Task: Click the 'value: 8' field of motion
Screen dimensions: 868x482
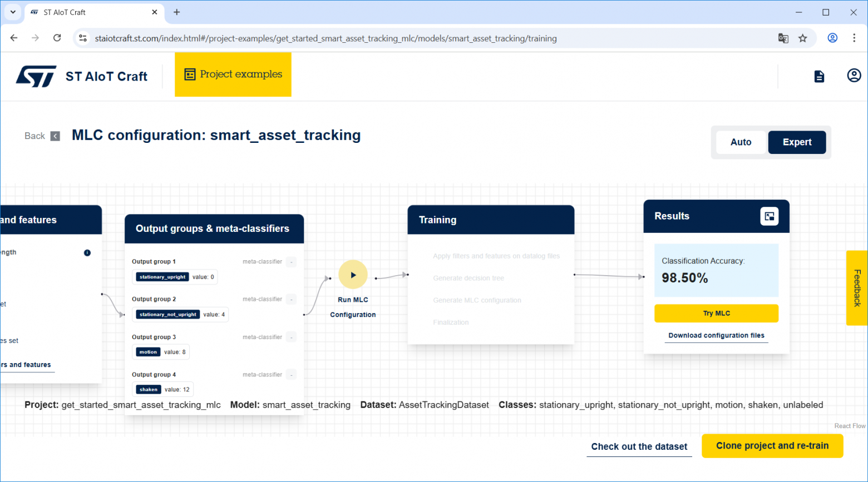Action: [175, 352]
